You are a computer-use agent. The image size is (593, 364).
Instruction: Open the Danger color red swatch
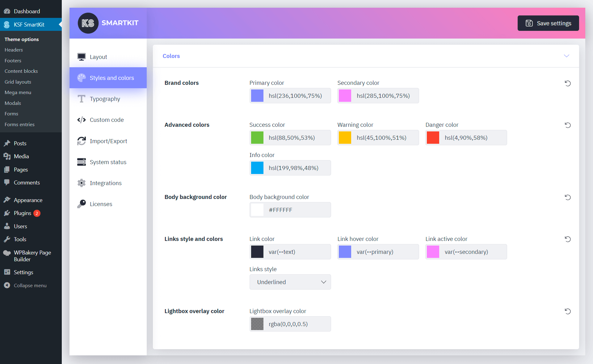pyautogui.click(x=433, y=138)
